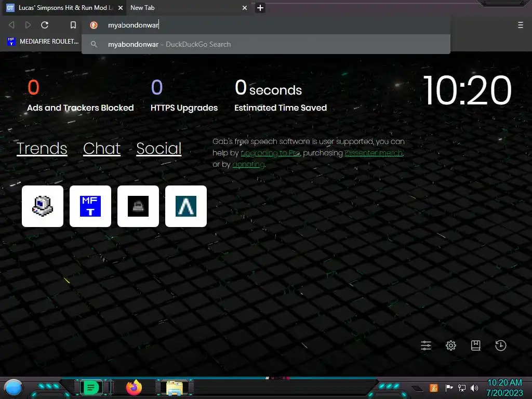
Task: Open the network tray icon
Action: coord(462,388)
